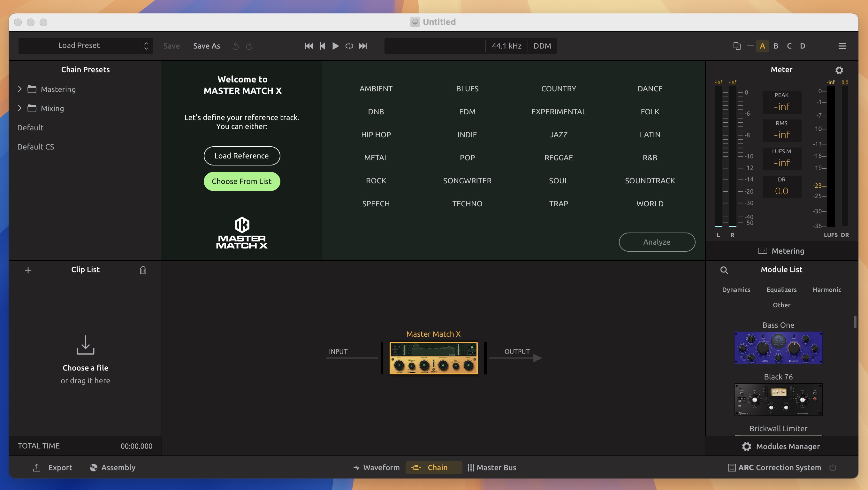The image size is (868, 490).
Task: Skip to the start of the track
Action: click(308, 46)
